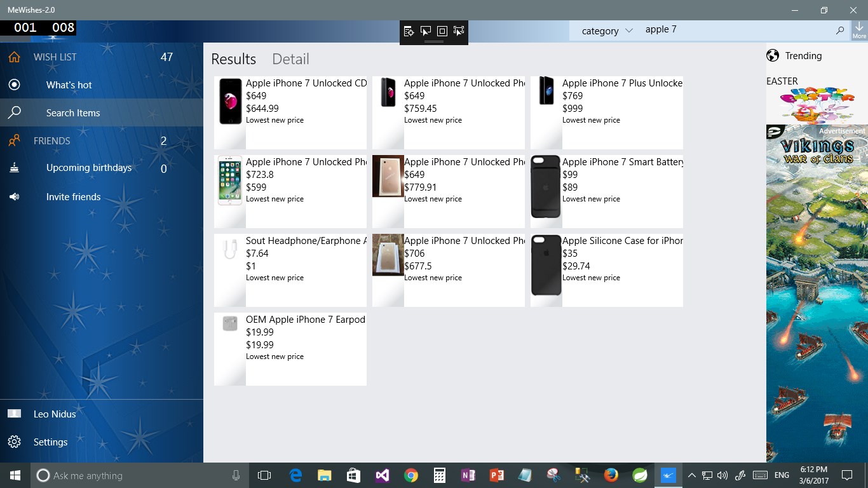The height and width of the screenshot is (488, 868).
Task: Click the price '$677.5'
Action: [418, 266]
